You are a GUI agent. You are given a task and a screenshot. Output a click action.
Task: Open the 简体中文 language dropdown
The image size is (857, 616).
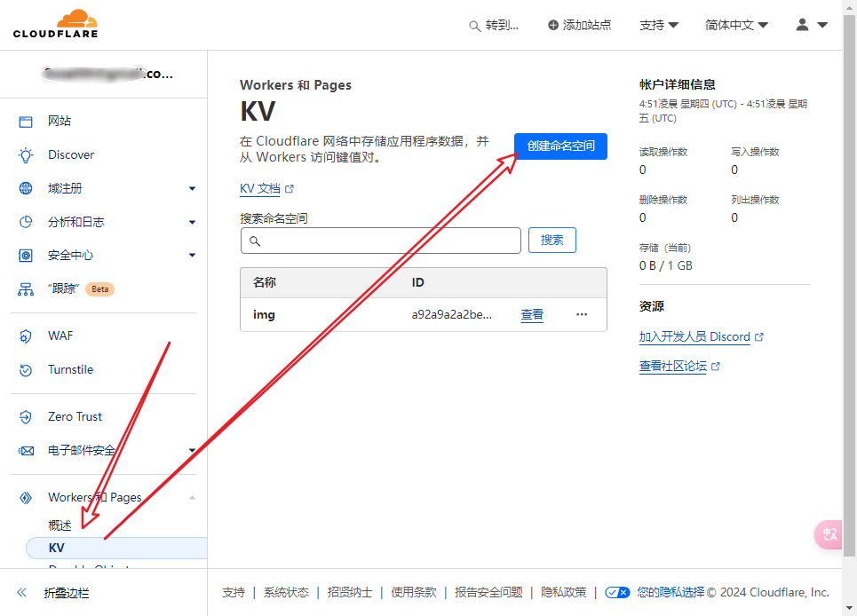click(x=736, y=25)
